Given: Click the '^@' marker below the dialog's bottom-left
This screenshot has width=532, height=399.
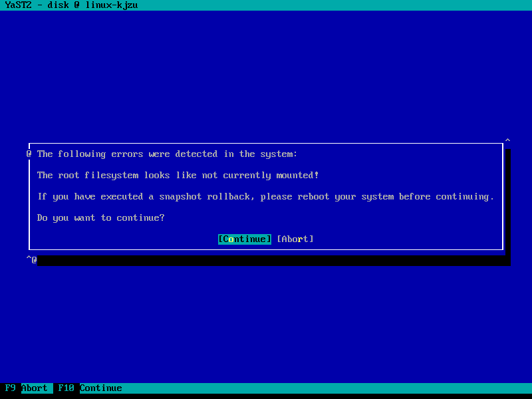Looking at the screenshot, I should [x=31, y=259].
